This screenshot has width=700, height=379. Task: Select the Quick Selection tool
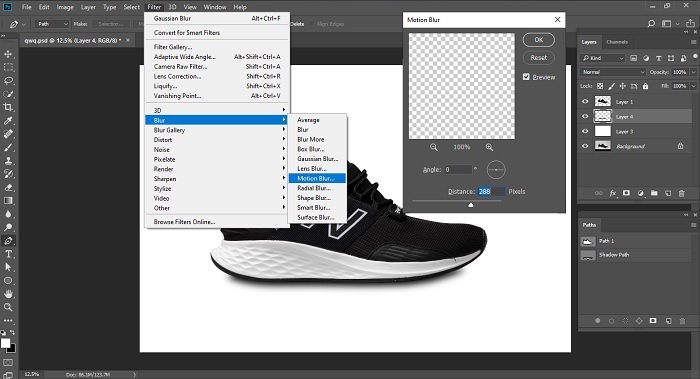click(x=8, y=94)
